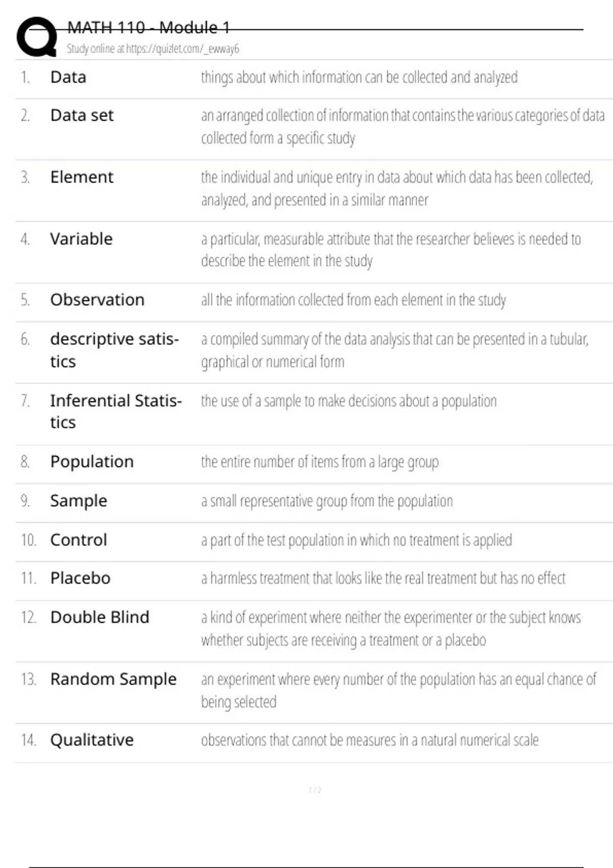The width and height of the screenshot is (613, 868).
Task: Click the 'Population' term
Action: (92, 462)
